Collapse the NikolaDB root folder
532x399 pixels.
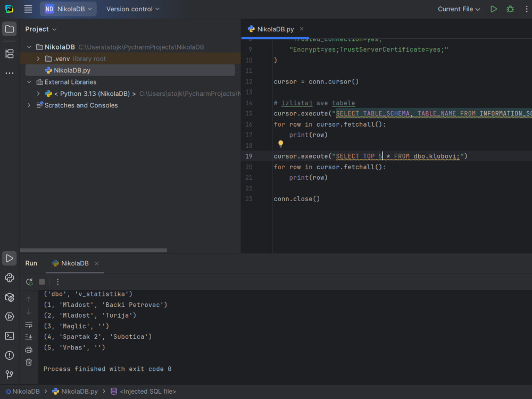[x=29, y=47]
